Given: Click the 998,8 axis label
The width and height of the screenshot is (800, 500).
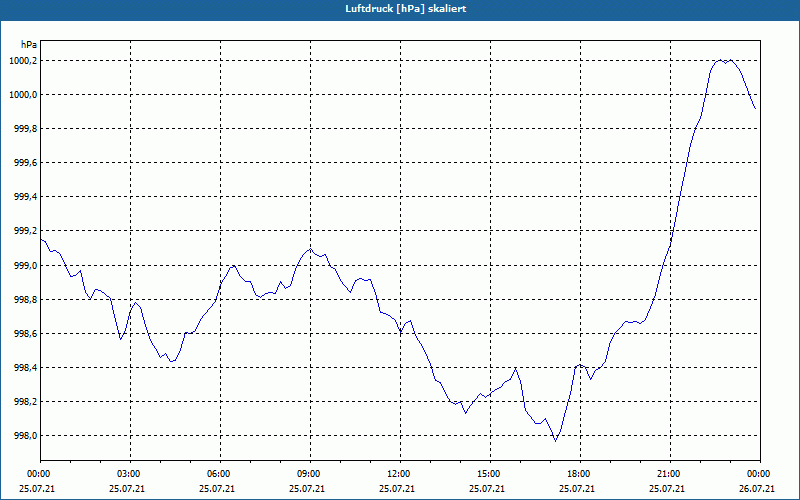Looking at the screenshot, I should (x=26, y=299).
